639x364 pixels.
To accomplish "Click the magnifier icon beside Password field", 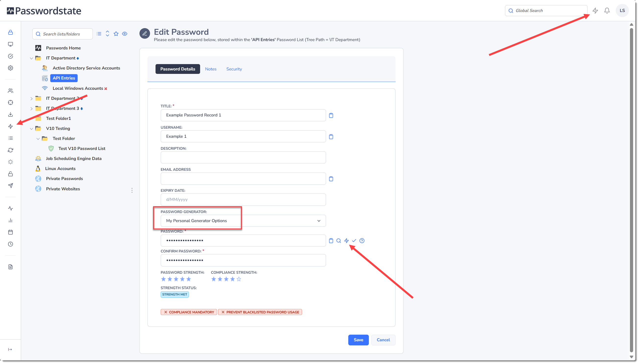I will pos(339,241).
